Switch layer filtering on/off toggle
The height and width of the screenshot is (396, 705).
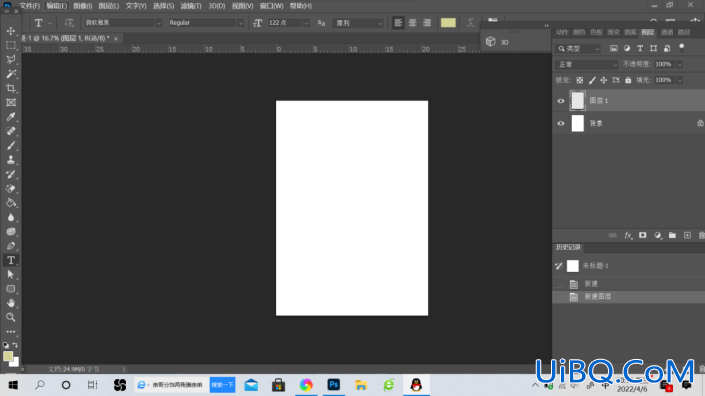point(682,47)
